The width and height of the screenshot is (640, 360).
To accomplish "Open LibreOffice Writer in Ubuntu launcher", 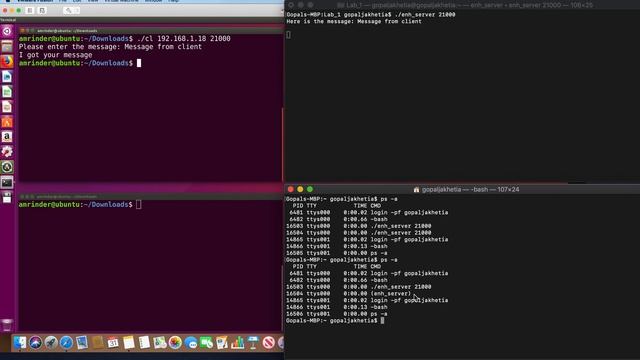I will tap(7, 77).
